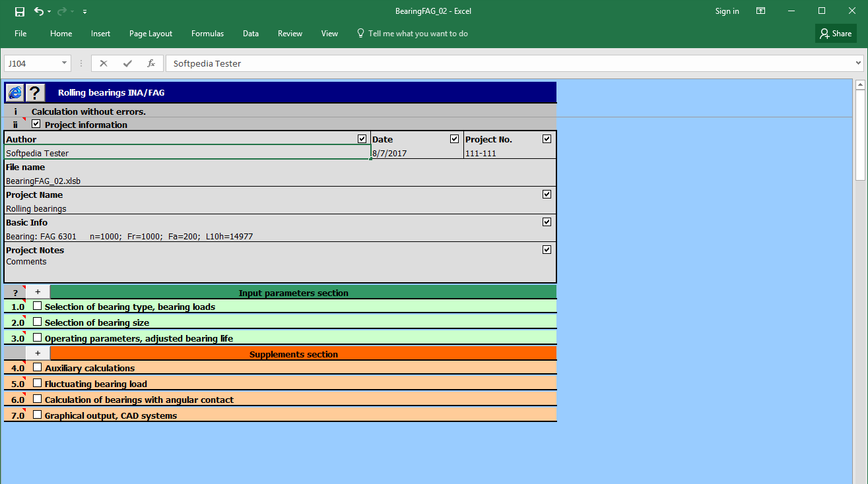Open the question mark help icon
The width and height of the screenshot is (868, 484).
[35, 92]
